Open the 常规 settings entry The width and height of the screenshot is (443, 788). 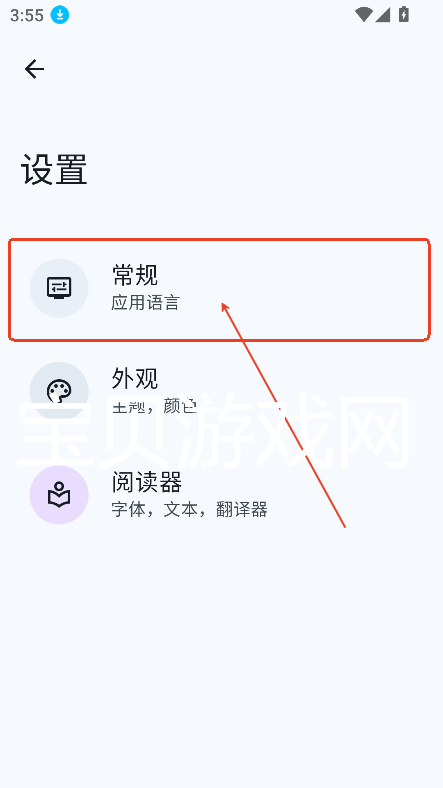point(219,290)
